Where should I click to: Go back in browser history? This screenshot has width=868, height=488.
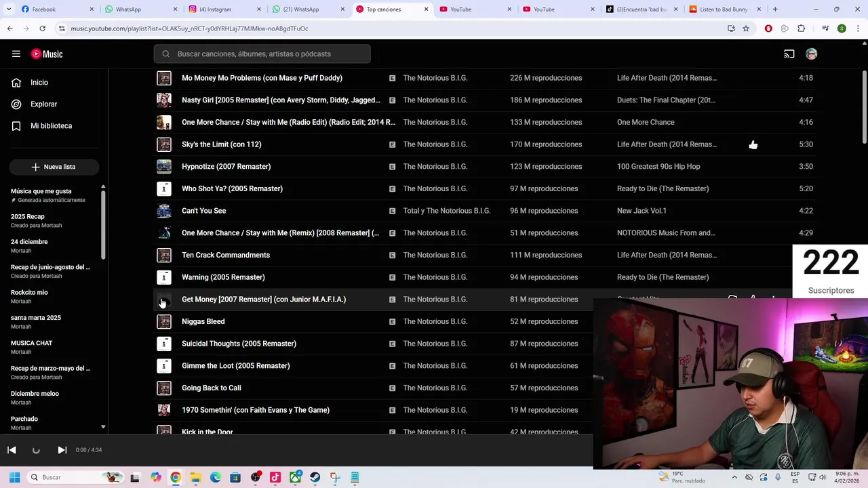pyautogui.click(x=9, y=28)
